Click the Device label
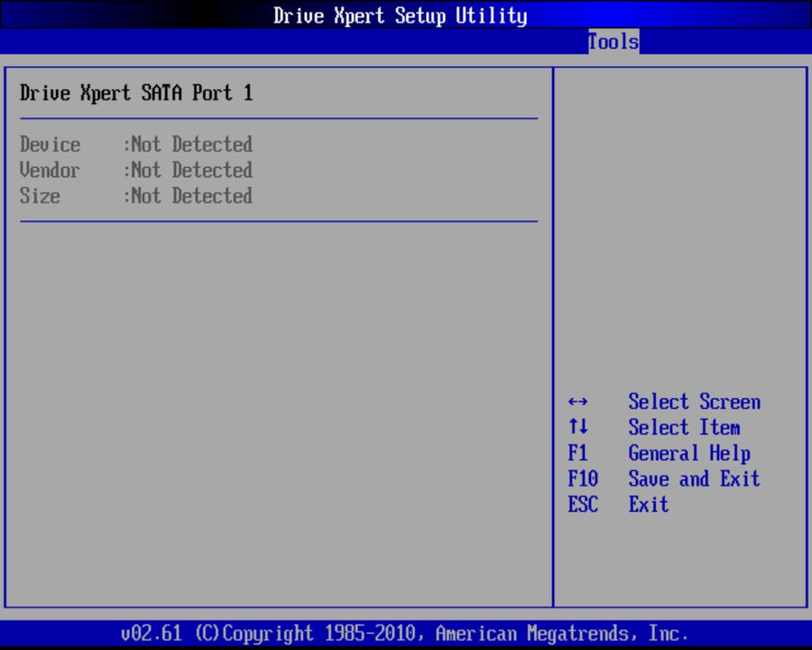Screen dimensions: 812x650 point(51,144)
